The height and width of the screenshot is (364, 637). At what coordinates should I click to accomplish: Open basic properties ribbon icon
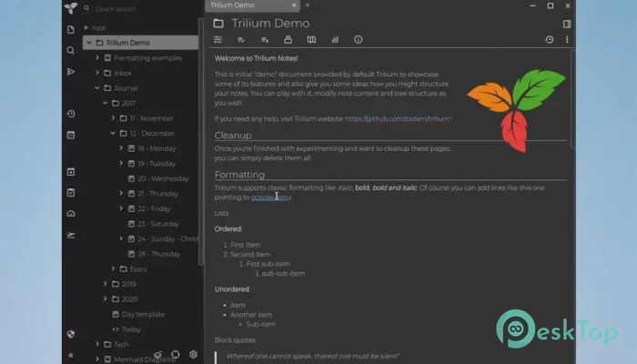click(x=217, y=39)
